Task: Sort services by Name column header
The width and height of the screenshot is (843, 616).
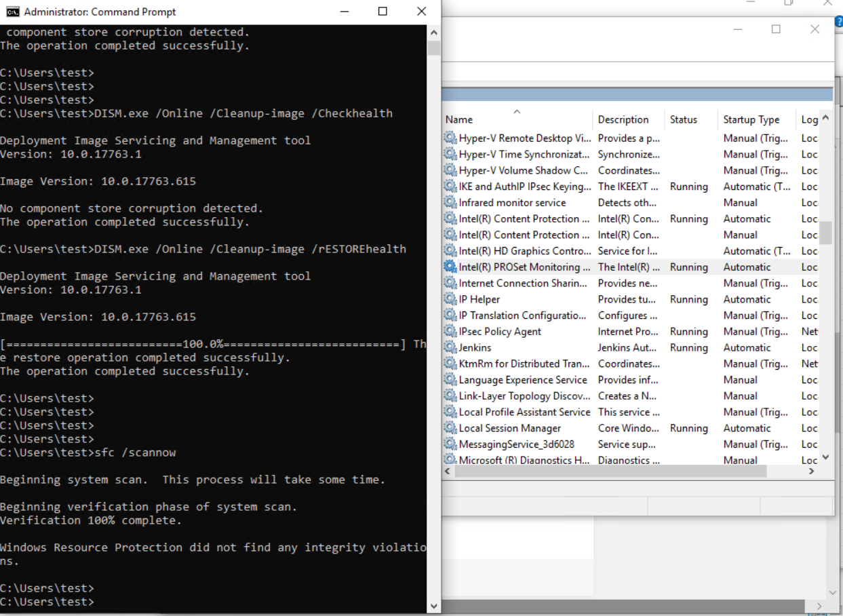Action: tap(517, 119)
